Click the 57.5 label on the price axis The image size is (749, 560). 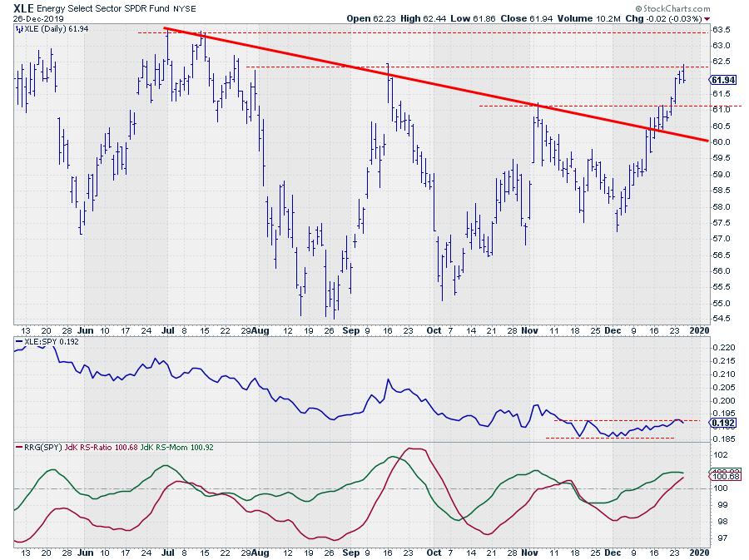click(721, 223)
